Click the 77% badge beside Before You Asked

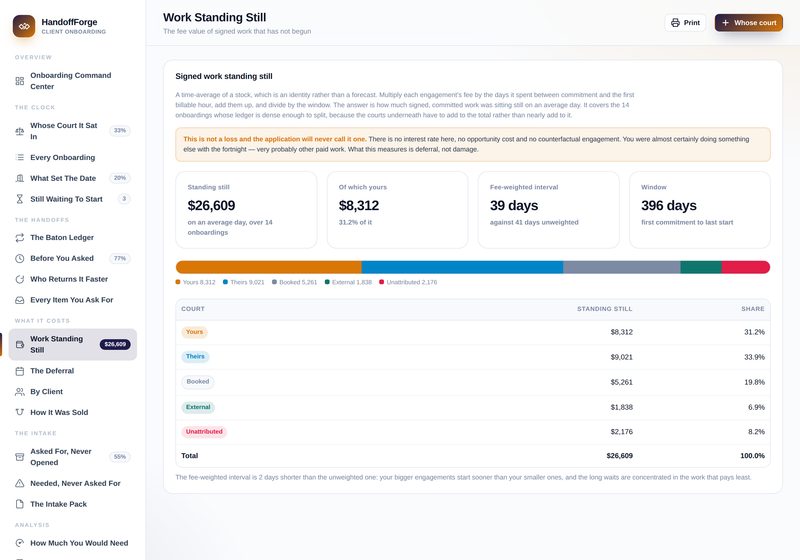[x=120, y=259]
